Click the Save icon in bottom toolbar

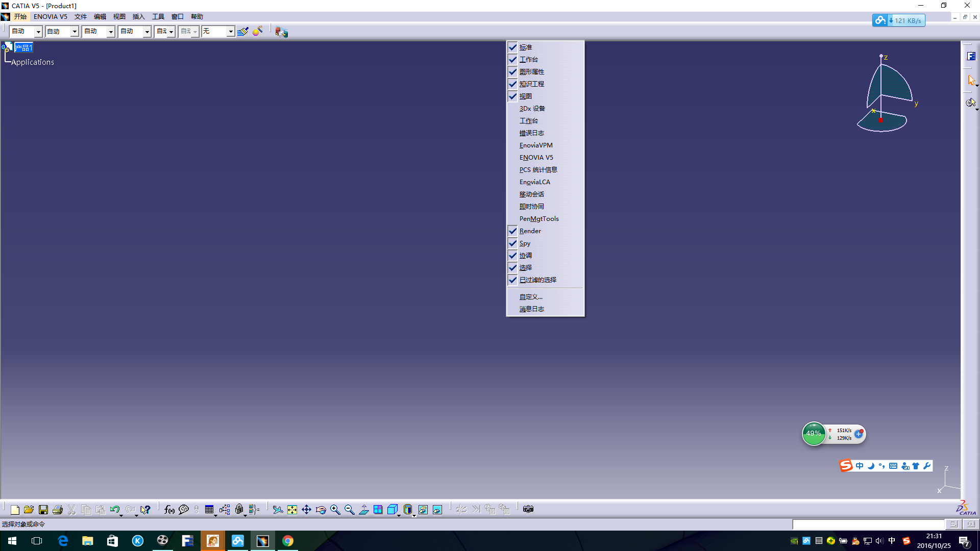43,509
